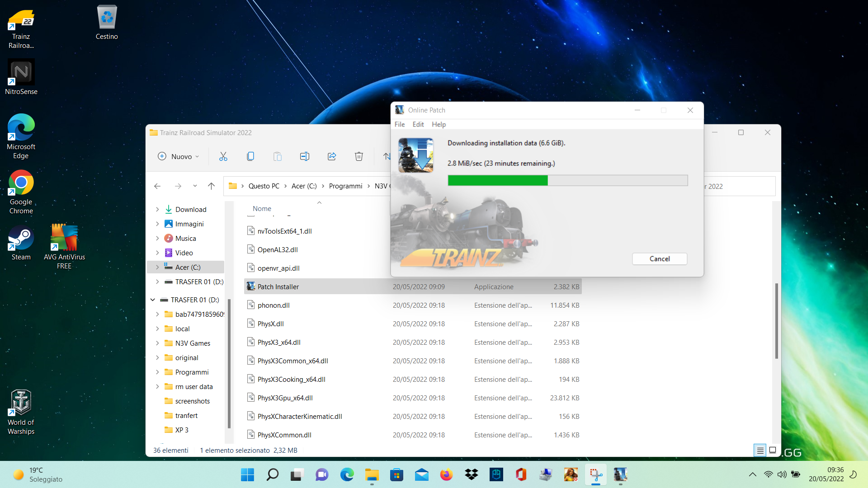This screenshot has width=868, height=488.
Task: Open NitroSense desktop shortcut
Action: (x=21, y=77)
